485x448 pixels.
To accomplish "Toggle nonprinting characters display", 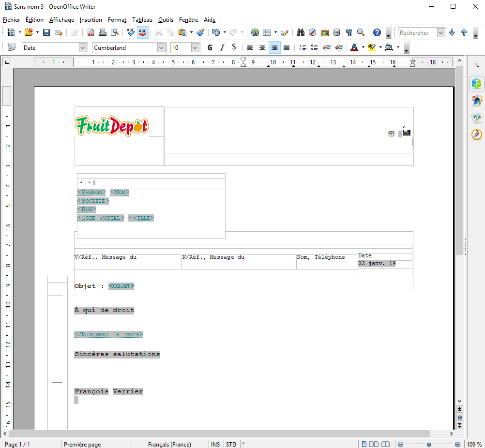I will tap(349, 33).
